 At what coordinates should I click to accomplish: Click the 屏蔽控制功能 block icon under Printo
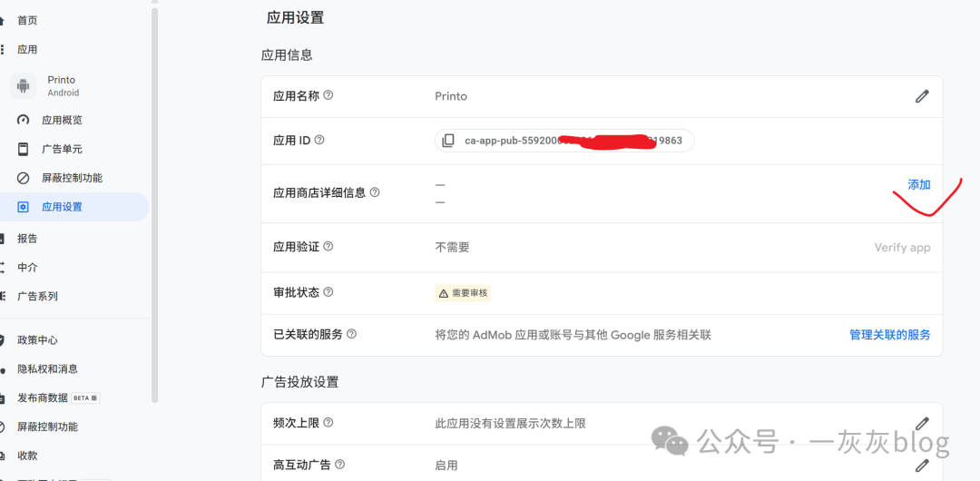pyautogui.click(x=23, y=178)
